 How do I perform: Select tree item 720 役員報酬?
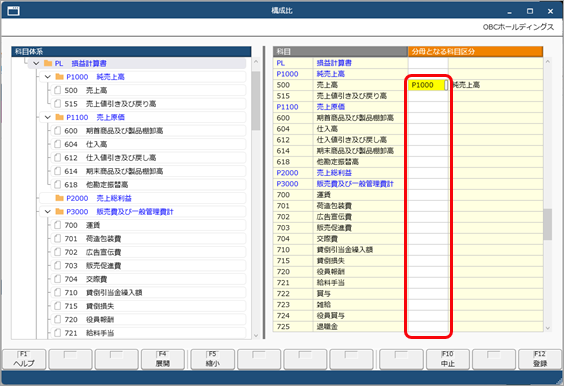point(148,319)
